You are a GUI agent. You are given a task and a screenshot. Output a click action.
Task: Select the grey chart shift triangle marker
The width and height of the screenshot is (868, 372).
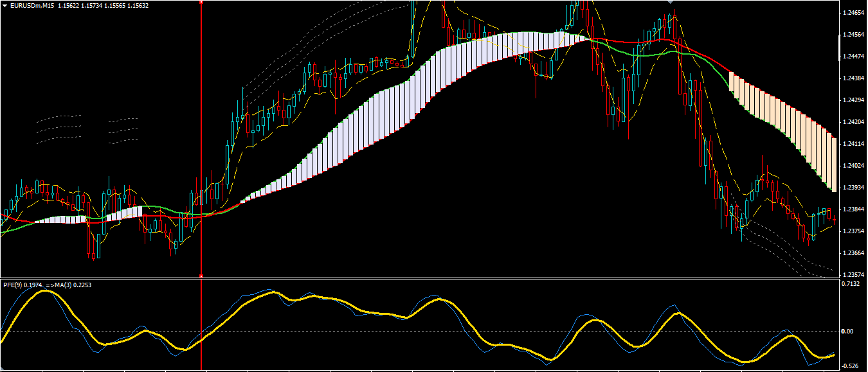click(x=671, y=2)
